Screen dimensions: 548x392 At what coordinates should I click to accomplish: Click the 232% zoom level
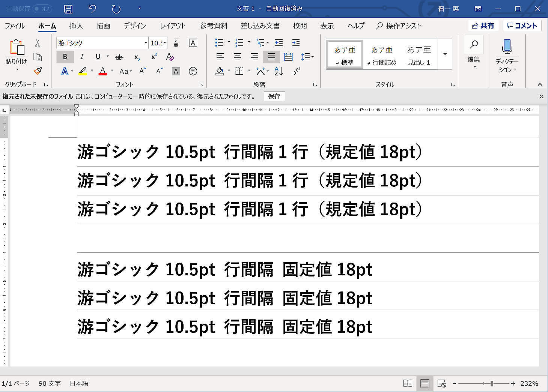529,383
